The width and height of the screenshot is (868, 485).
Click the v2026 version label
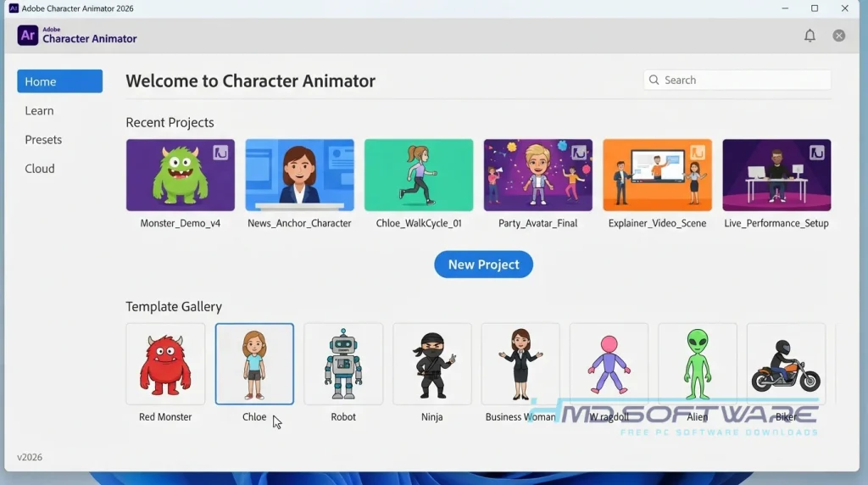tap(30, 457)
